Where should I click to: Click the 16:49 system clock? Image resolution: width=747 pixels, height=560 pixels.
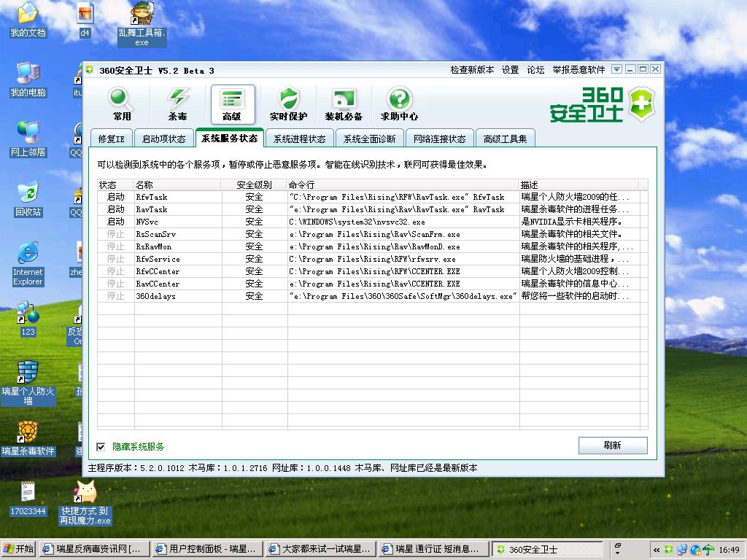[x=729, y=550]
